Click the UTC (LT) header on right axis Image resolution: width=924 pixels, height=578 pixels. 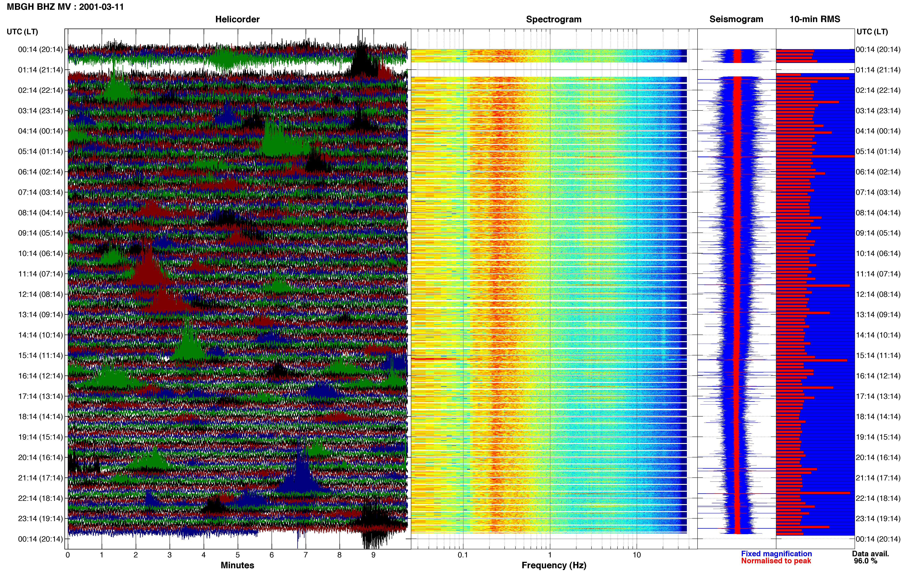point(872,32)
